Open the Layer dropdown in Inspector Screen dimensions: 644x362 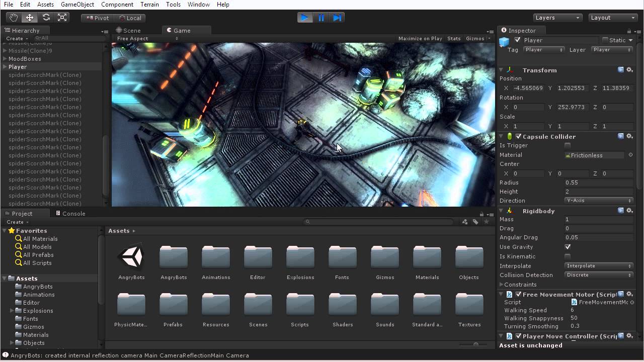click(612, 50)
